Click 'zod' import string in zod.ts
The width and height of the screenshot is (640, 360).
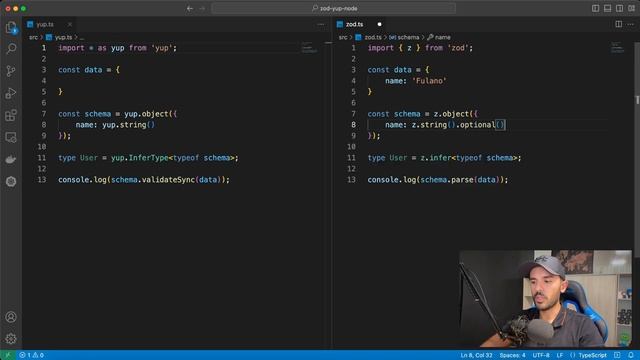[458, 48]
